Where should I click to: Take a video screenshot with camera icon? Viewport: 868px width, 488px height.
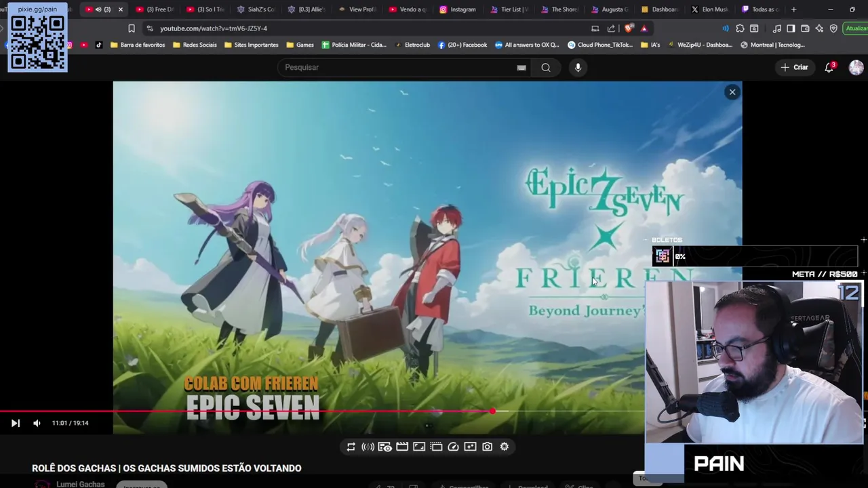tap(487, 447)
